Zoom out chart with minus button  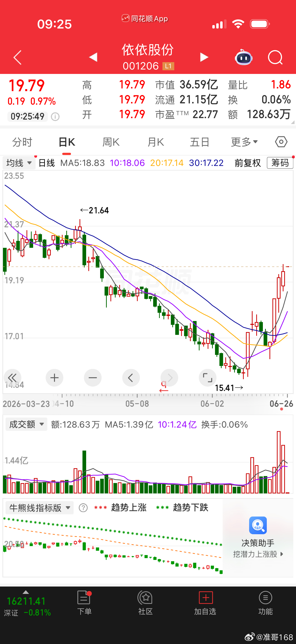(x=93, y=378)
